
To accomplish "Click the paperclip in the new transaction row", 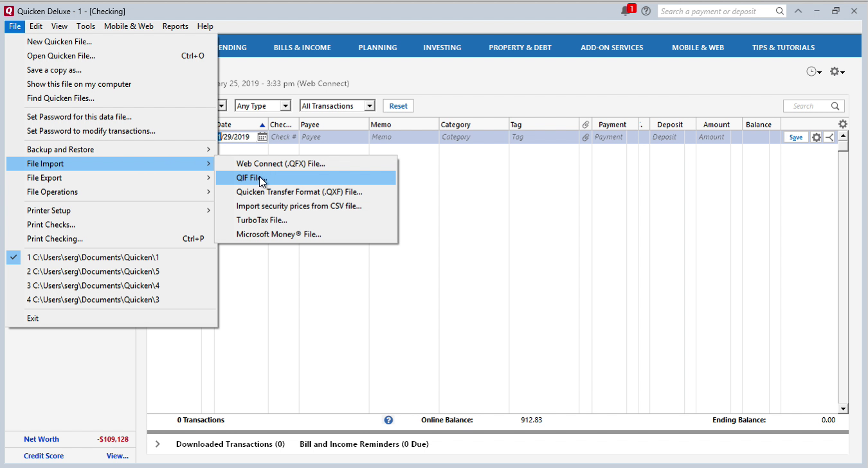I will (x=586, y=137).
